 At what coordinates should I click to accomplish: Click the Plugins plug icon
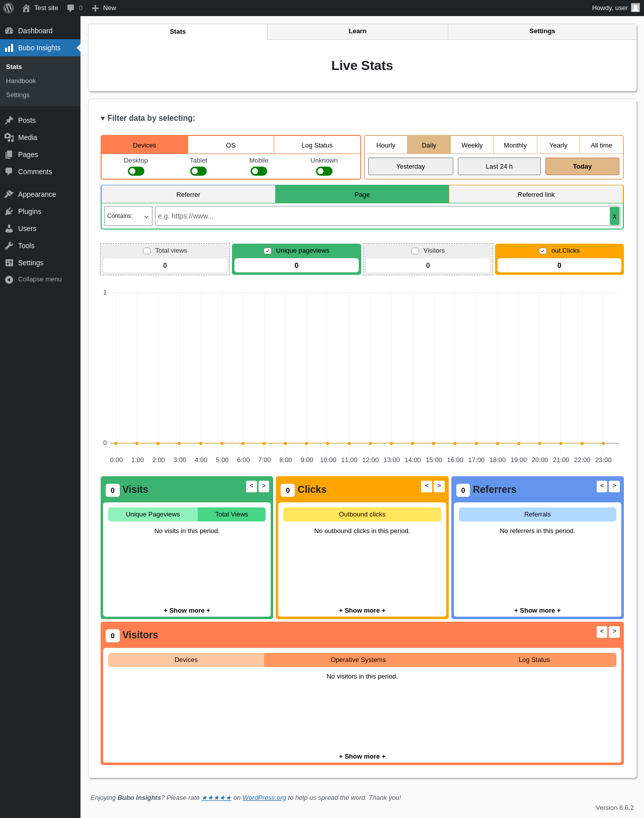[9, 211]
